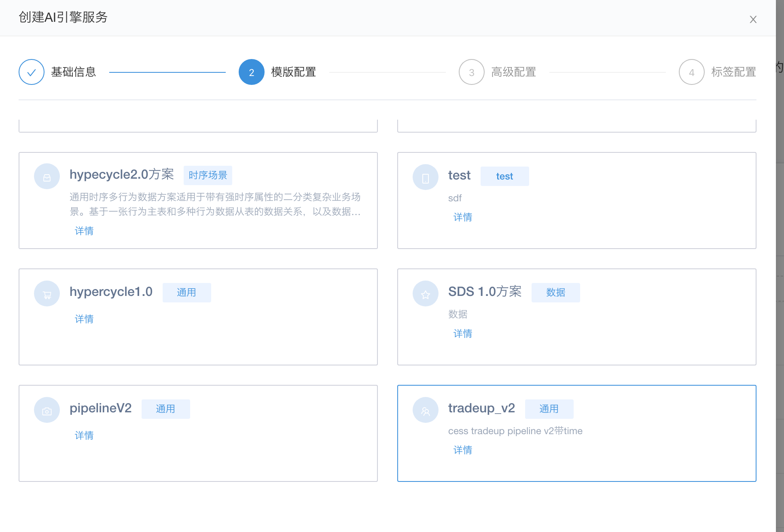The height and width of the screenshot is (532, 784).
Task: Select the hypercycle1.0 template title
Action: pos(111,291)
